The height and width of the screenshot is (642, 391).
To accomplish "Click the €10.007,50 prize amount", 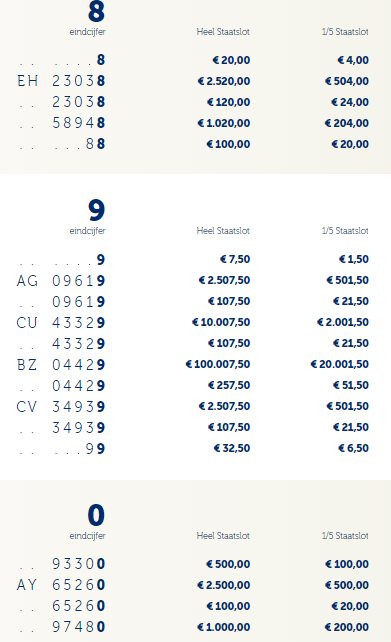I will click(x=221, y=322).
